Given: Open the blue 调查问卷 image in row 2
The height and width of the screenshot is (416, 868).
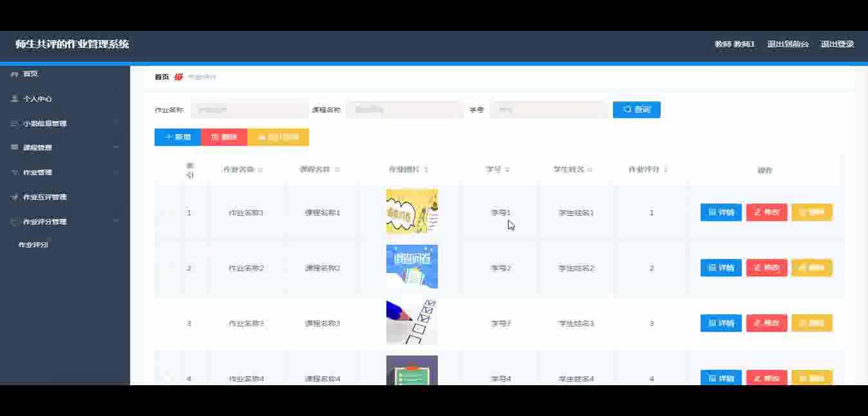Looking at the screenshot, I should pyautogui.click(x=412, y=267).
